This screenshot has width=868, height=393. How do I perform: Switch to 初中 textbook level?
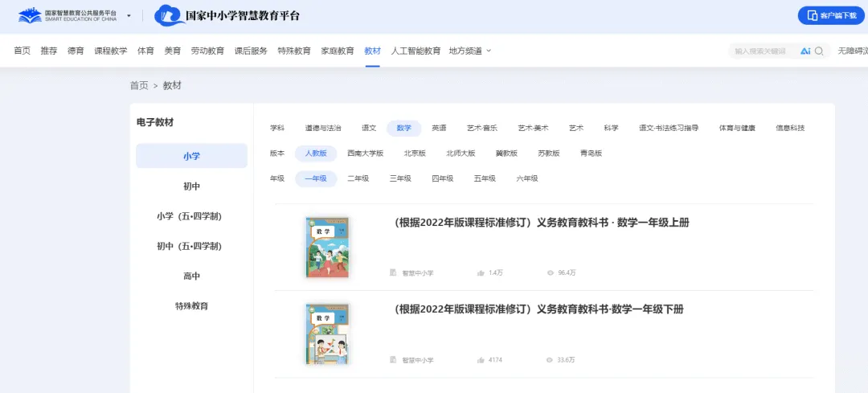pos(191,186)
